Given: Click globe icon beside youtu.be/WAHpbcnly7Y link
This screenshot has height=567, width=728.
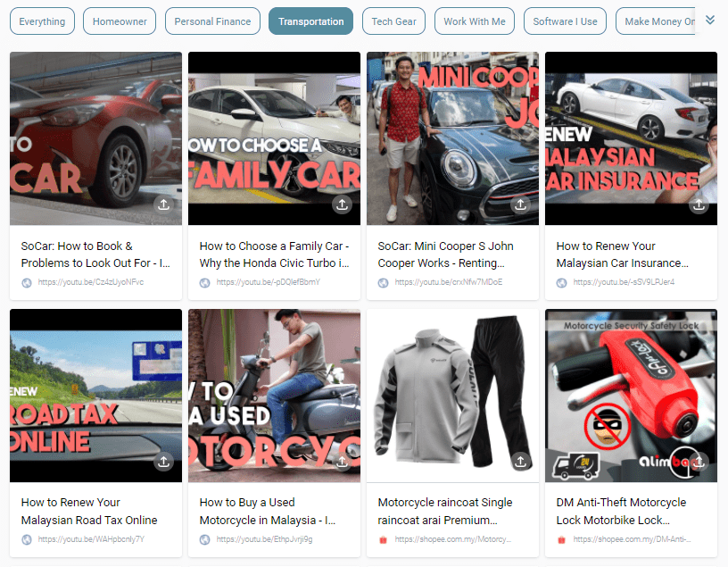Looking at the screenshot, I should coord(27,539).
